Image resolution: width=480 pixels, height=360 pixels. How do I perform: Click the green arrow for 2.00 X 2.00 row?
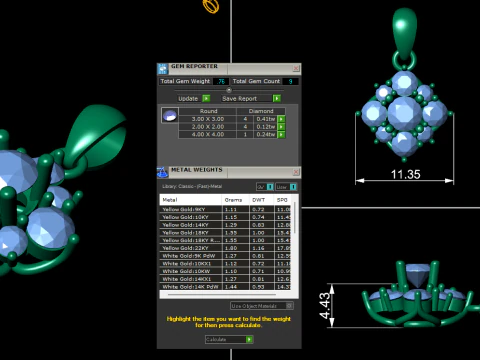[x=281, y=127]
